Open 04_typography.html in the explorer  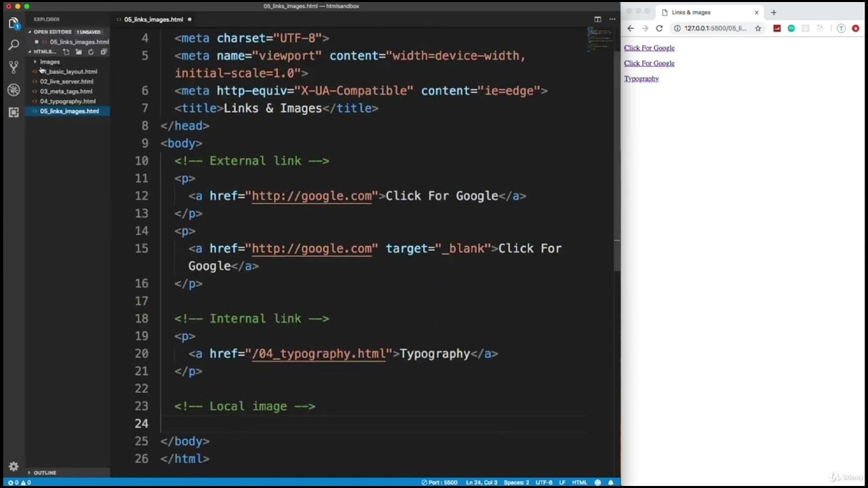[x=68, y=101]
